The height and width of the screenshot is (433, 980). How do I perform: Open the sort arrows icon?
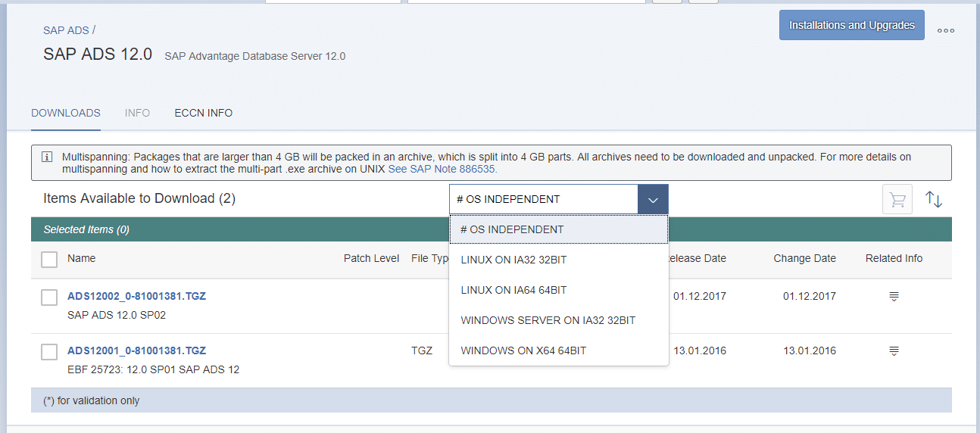[934, 200]
